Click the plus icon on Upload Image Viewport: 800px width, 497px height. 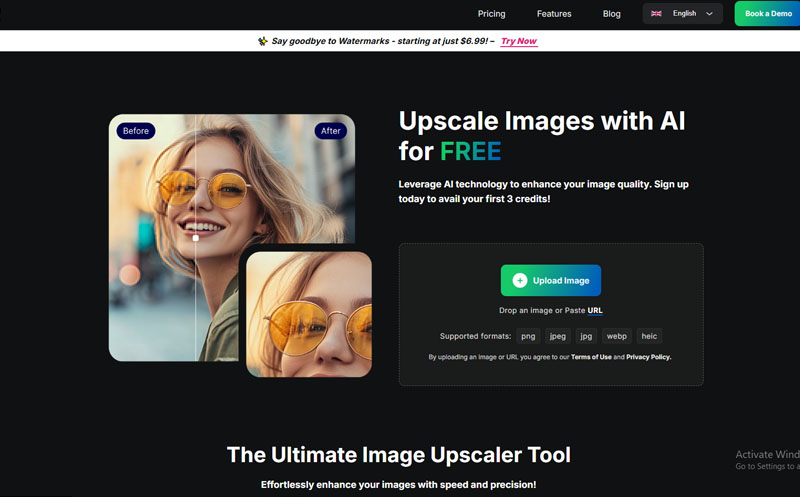519,280
